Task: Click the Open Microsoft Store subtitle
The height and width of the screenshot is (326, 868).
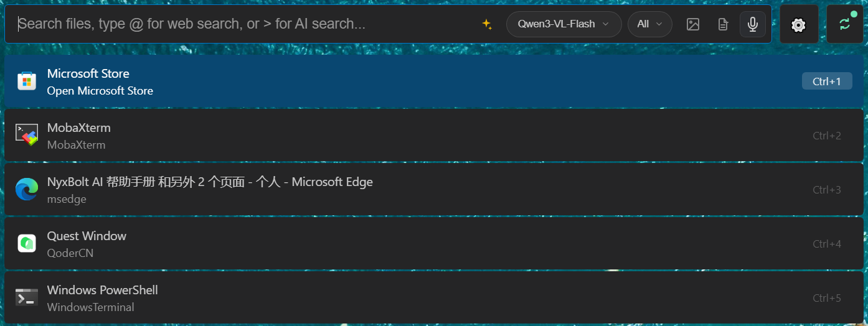Action: pos(100,91)
